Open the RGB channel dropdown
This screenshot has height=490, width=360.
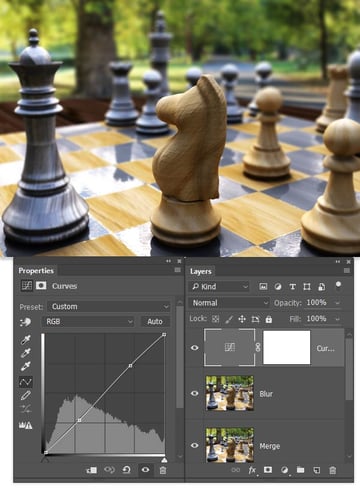[x=88, y=322]
